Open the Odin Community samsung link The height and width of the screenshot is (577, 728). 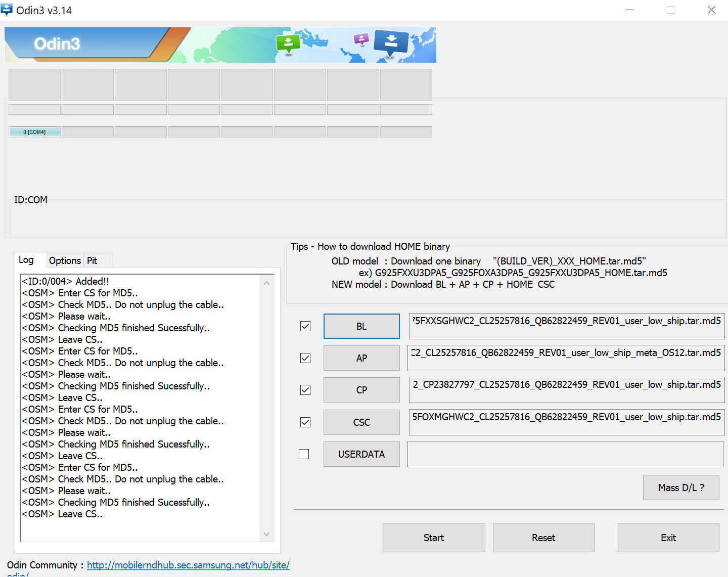click(x=188, y=565)
